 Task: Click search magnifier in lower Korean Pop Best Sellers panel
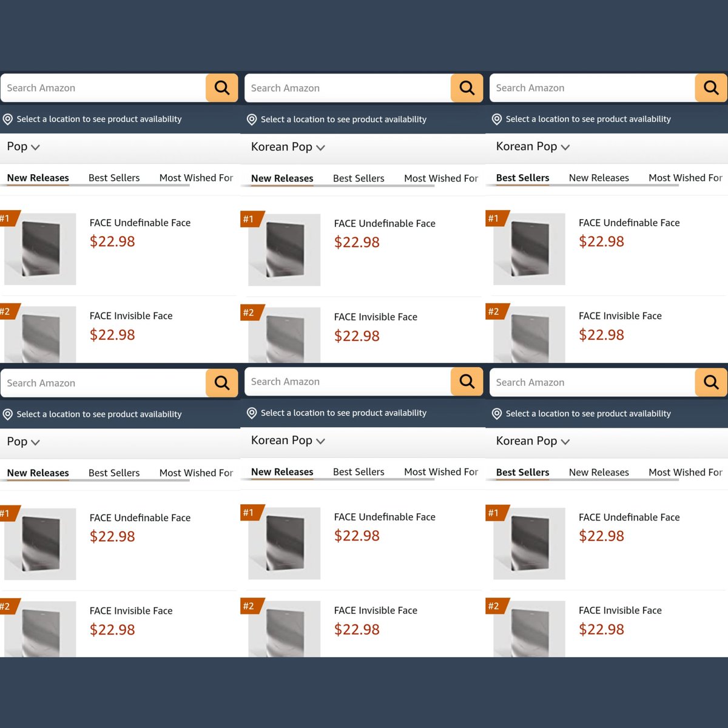pyautogui.click(x=711, y=382)
